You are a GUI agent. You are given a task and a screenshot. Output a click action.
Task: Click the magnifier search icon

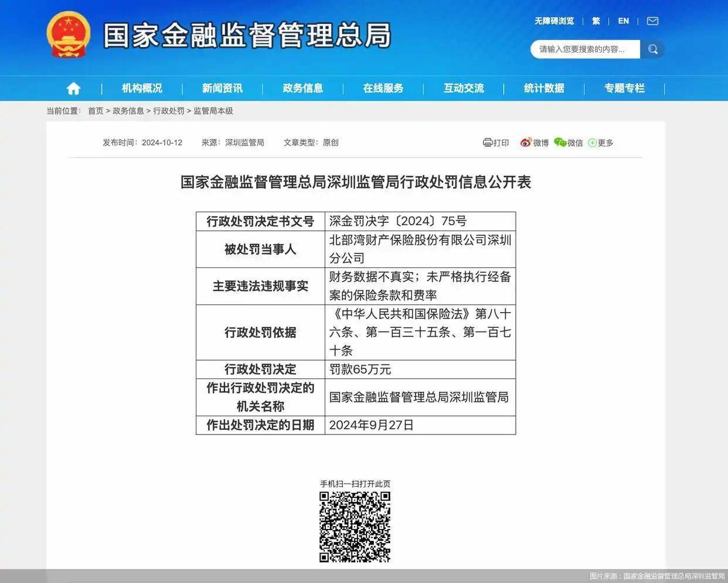point(652,49)
